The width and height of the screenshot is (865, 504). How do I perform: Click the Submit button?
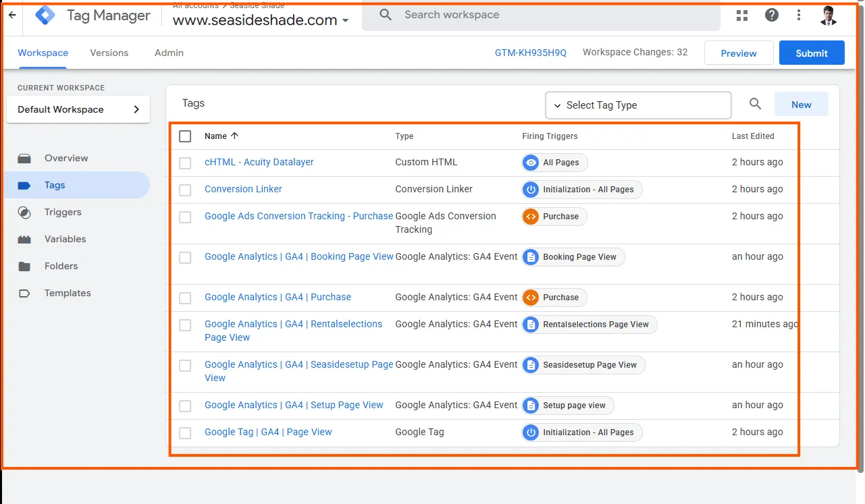click(x=812, y=53)
